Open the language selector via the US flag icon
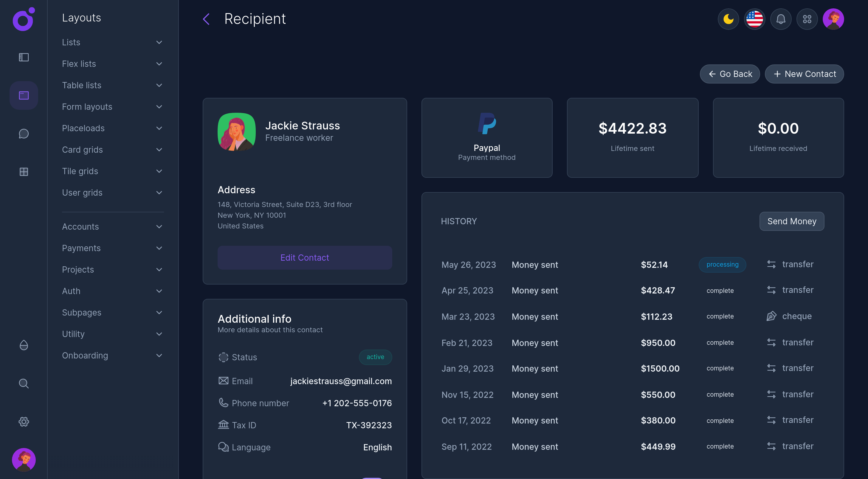This screenshot has height=479, width=868. pyautogui.click(x=754, y=19)
